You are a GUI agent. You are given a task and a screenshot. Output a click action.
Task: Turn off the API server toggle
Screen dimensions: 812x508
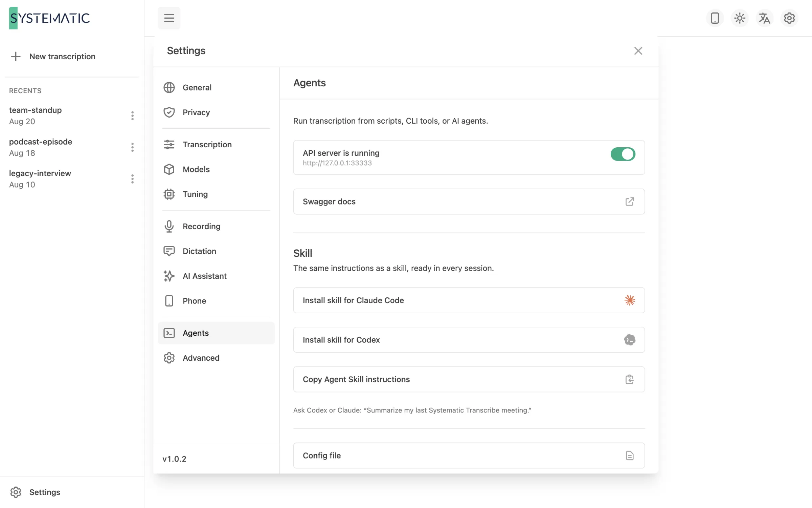coord(623,154)
